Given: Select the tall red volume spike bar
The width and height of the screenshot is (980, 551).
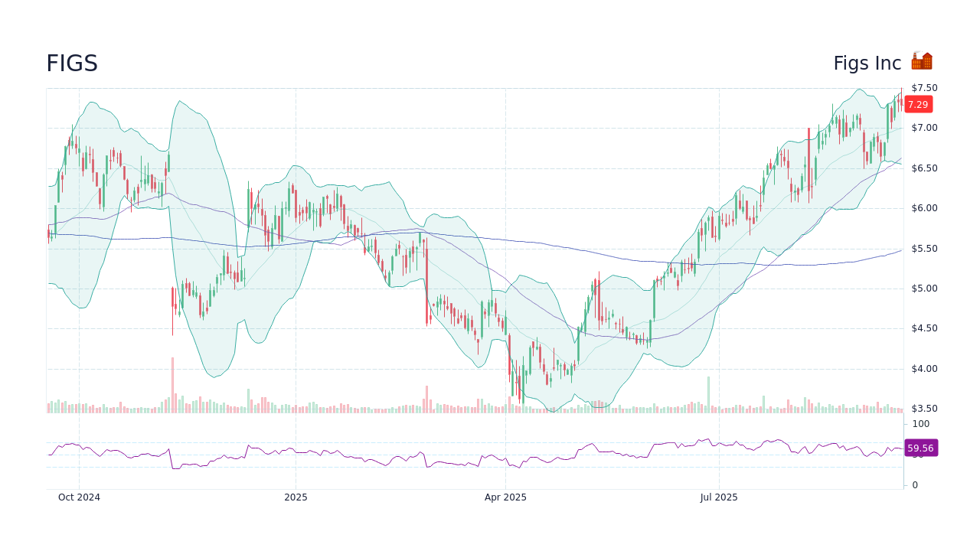Looking at the screenshot, I should pos(172,383).
